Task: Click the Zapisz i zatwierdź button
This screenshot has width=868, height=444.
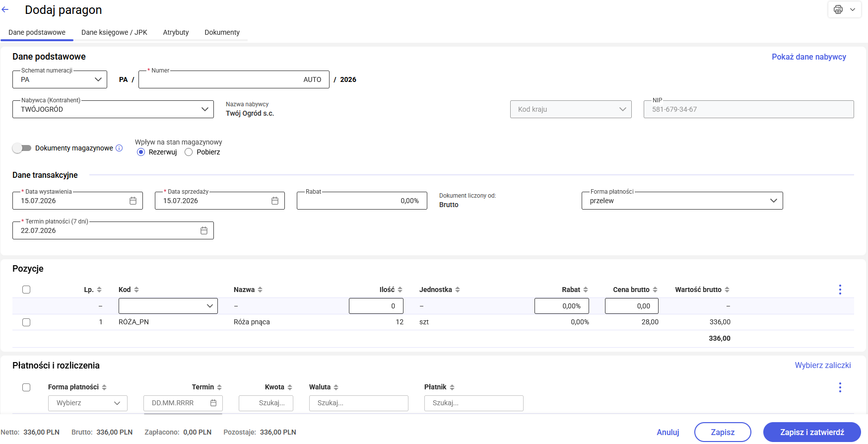Action: tap(812, 432)
